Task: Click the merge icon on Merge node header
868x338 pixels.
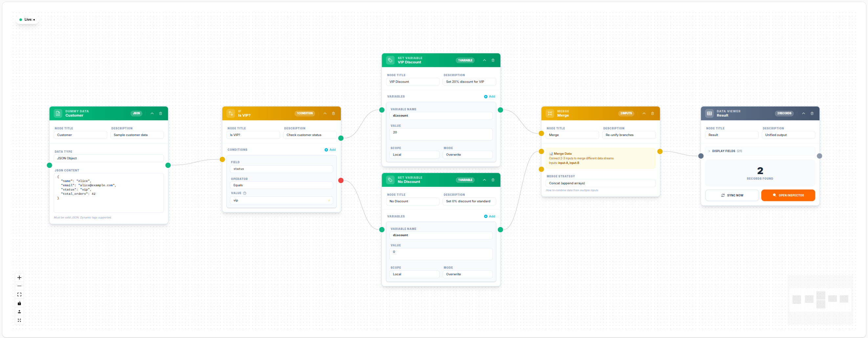Action: coord(549,113)
